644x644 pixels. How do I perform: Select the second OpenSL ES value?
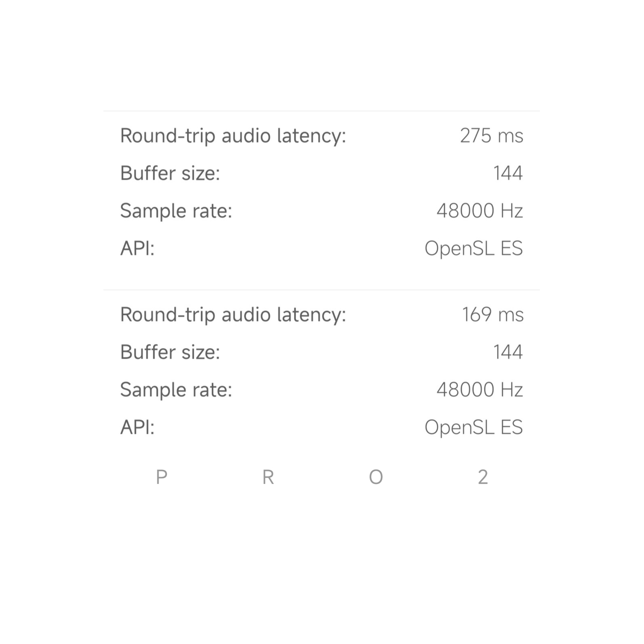[474, 428]
